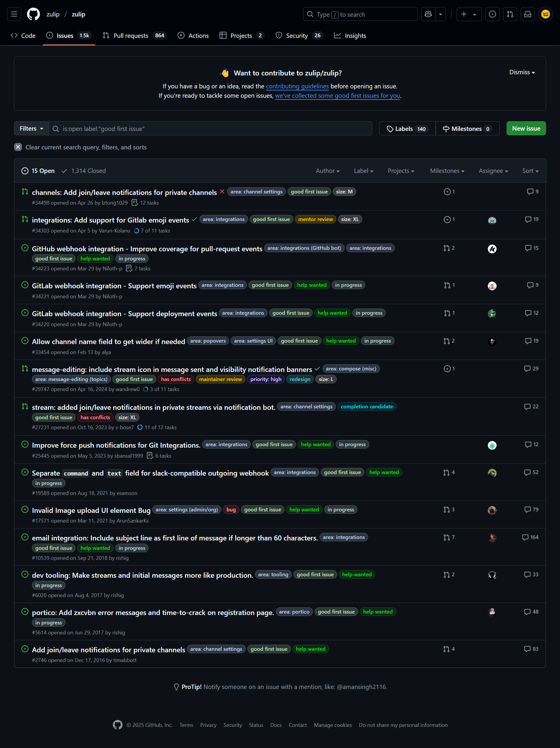
Task: Open notifications via inbox icon
Action: (527, 14)
